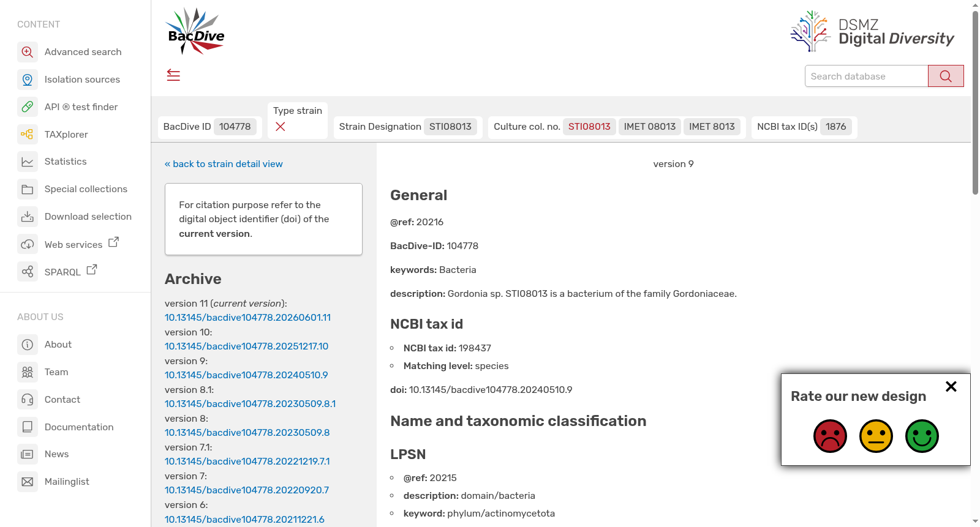Click the Documentation book icon
Screen dimensions: 980x527
point(28,427)
